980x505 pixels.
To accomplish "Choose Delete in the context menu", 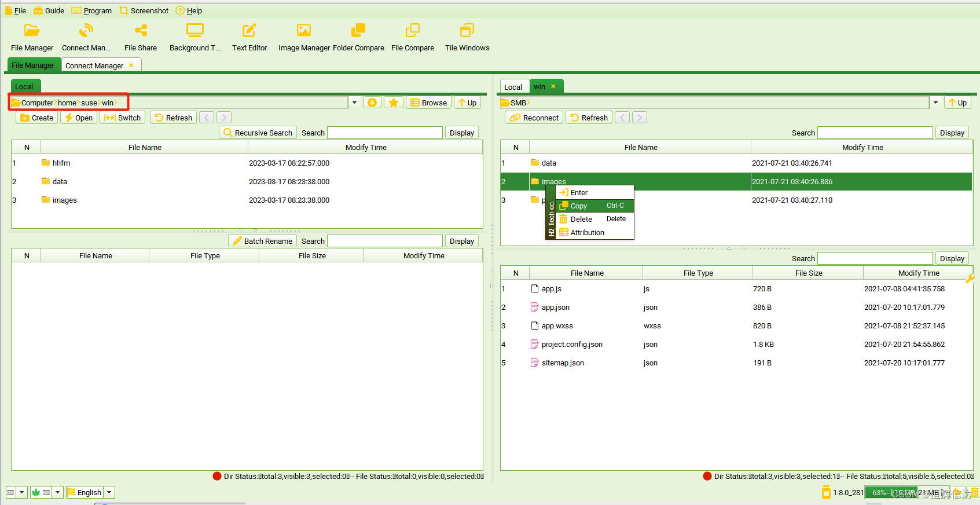I will pos(594,219).
